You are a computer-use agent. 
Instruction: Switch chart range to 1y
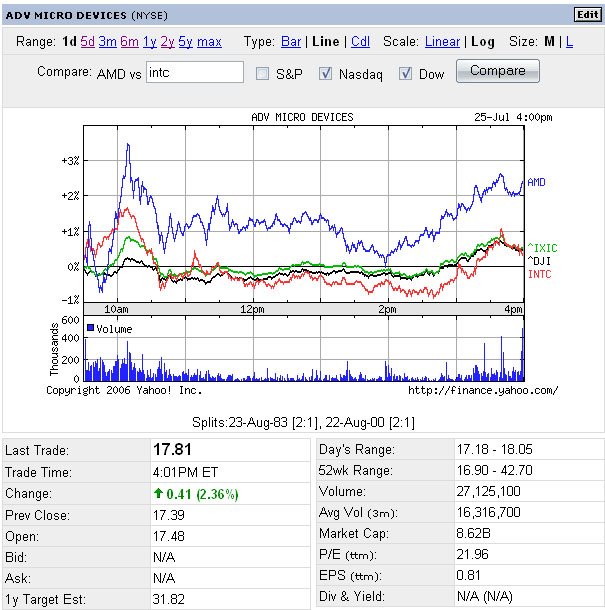point(149,42)
